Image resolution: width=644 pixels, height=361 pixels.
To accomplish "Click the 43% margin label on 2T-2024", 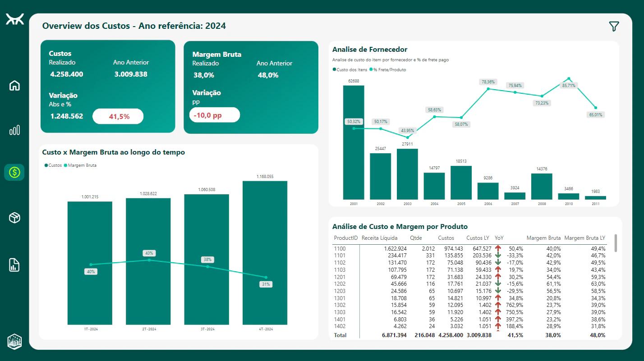I will pyautogui.click(x=149, y=253).
